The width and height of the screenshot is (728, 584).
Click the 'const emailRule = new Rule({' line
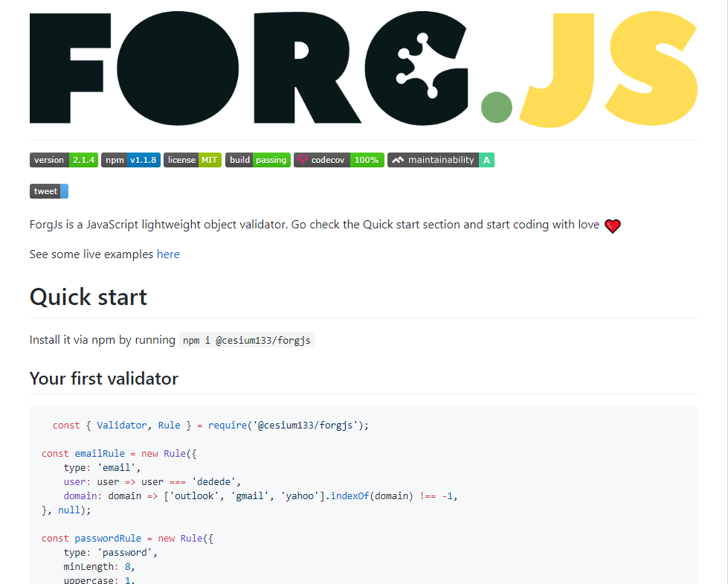click(x=119, y=454)
